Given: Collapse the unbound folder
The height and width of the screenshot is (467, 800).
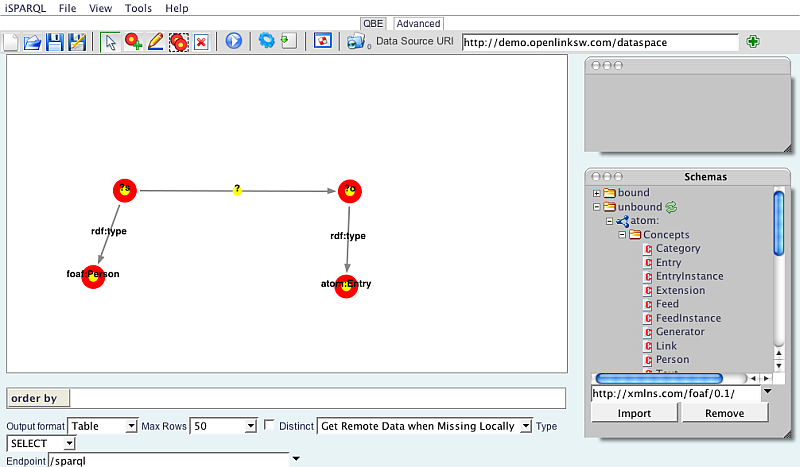Looking at the screenshot, I should point(596,207).
